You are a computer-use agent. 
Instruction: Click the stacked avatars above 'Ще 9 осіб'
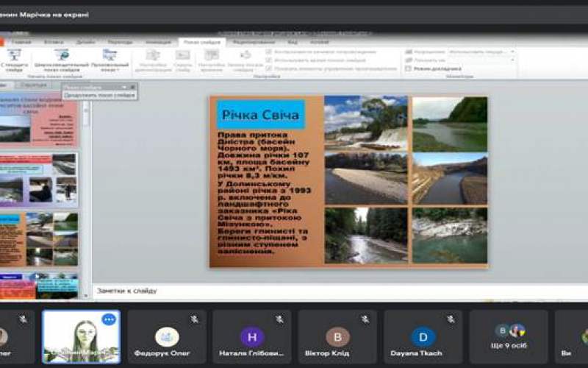509,330
